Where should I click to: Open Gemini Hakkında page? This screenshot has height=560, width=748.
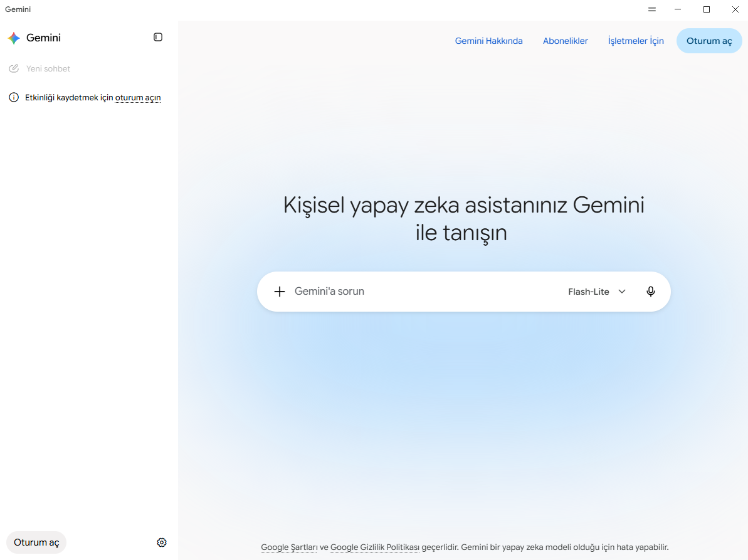(x=488, y=41)
